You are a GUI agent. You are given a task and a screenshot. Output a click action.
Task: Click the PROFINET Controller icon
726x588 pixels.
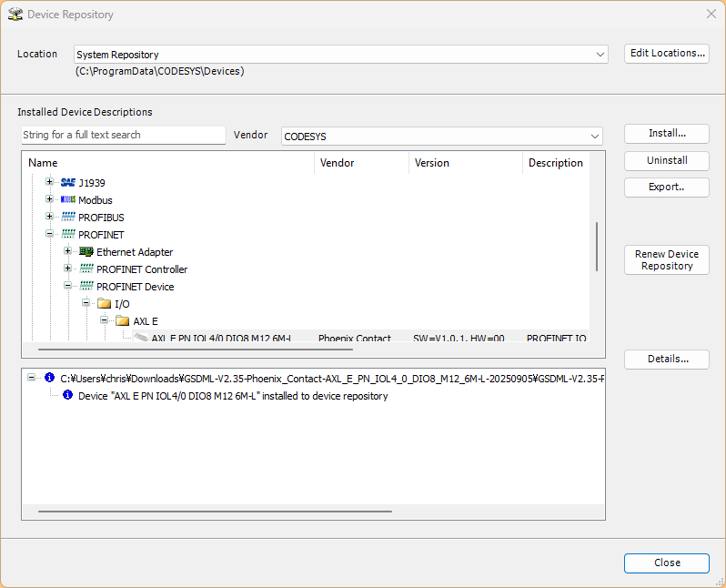[x=86, y=269]
